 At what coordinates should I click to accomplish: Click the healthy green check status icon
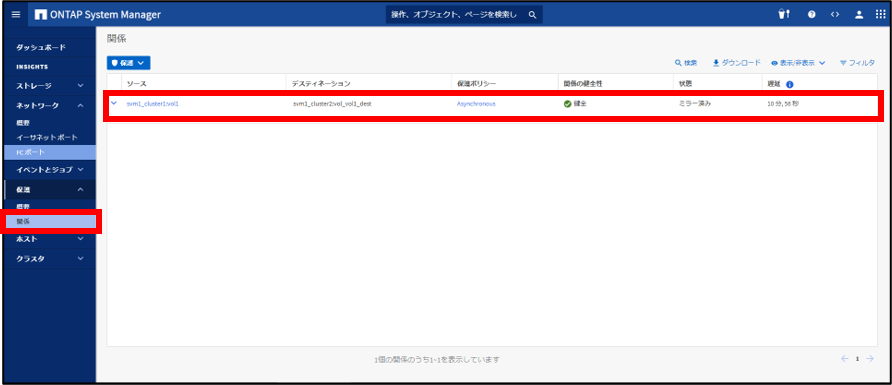pyautogui.click(x=567, y=104)
